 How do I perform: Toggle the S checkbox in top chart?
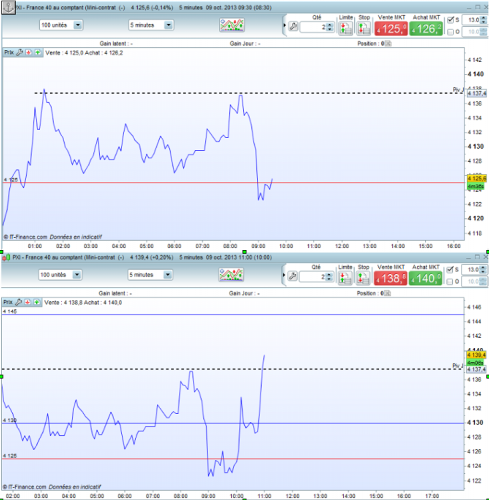450,20
